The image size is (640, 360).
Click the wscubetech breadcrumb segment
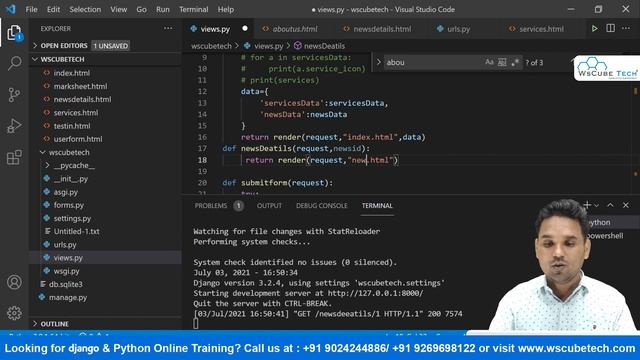[211, 46]
